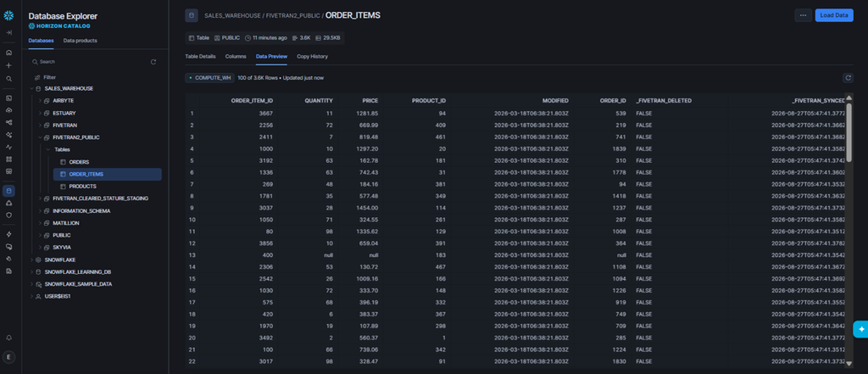Click the PRICE column header
Screen dimensions: 868x374
(370, 101)
